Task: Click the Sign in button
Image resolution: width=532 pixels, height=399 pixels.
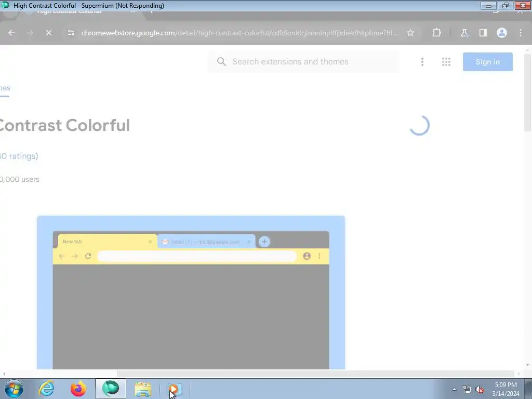Action: tap(487, 62)
